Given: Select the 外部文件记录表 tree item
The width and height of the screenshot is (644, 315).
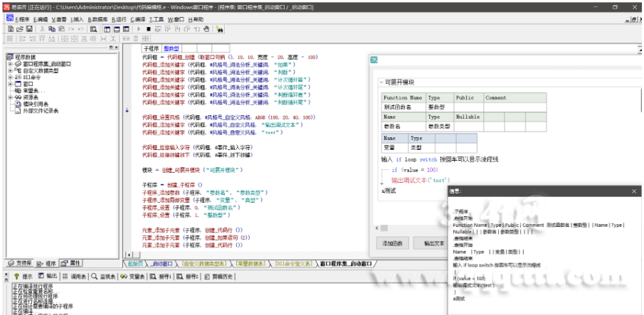Looking at the screenshot, I should (41, 111).
